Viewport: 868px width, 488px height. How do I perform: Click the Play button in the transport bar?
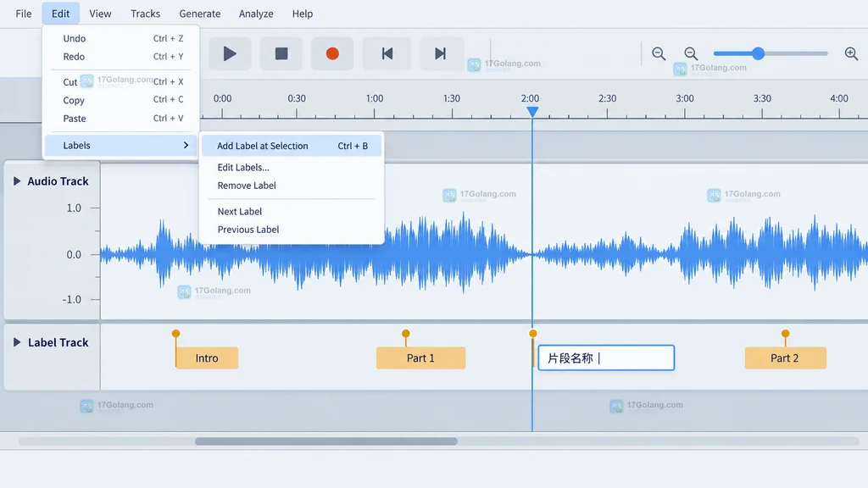pyautogui.click(x=230, y=53)
